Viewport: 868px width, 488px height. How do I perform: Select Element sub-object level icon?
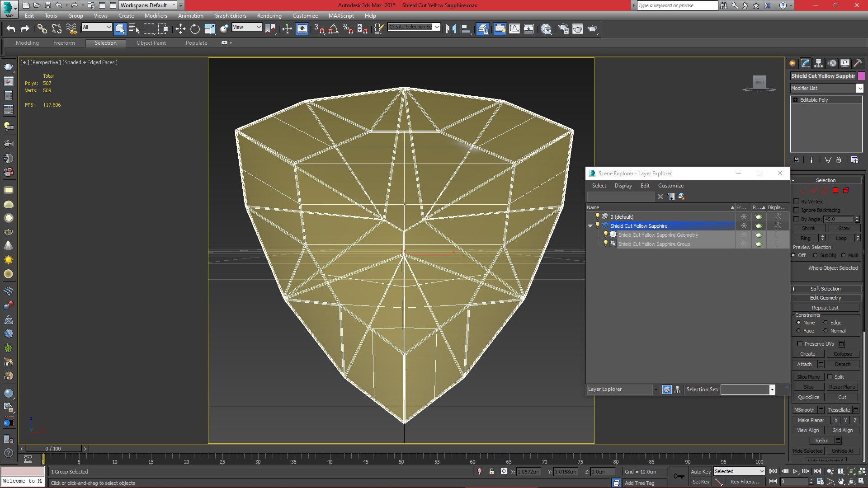(x=845, y=191)
